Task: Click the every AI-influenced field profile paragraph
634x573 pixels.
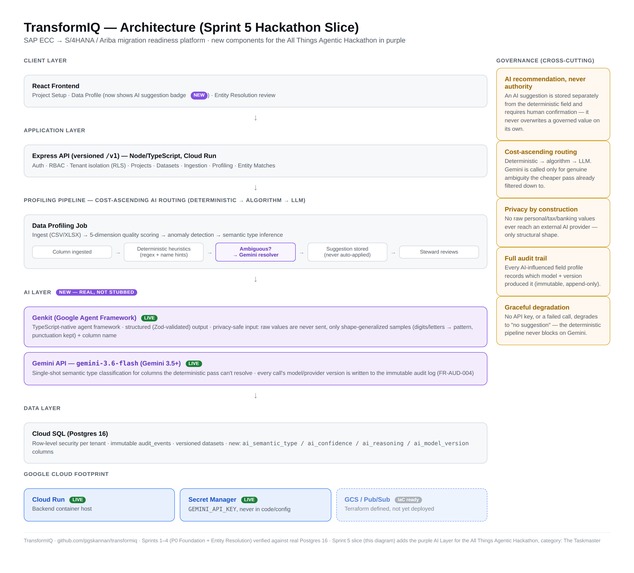Action: click(552, 276)
